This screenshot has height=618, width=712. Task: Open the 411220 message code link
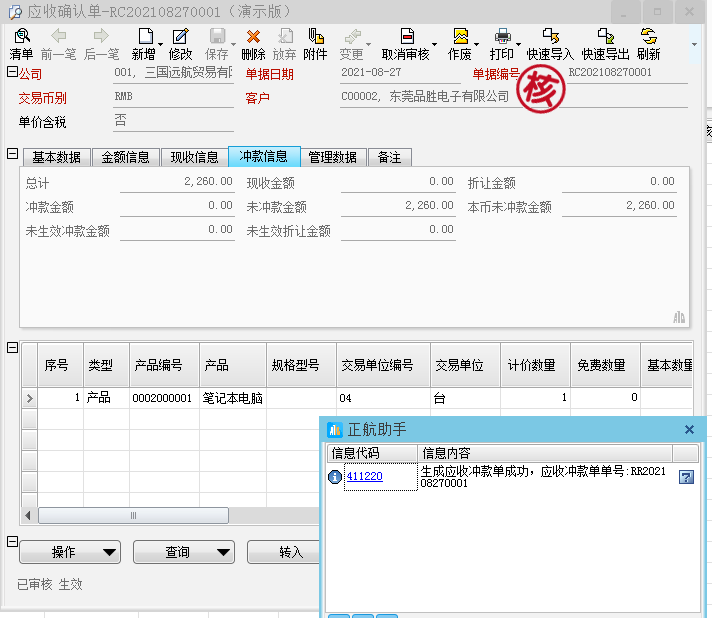(x=363, y=477)
